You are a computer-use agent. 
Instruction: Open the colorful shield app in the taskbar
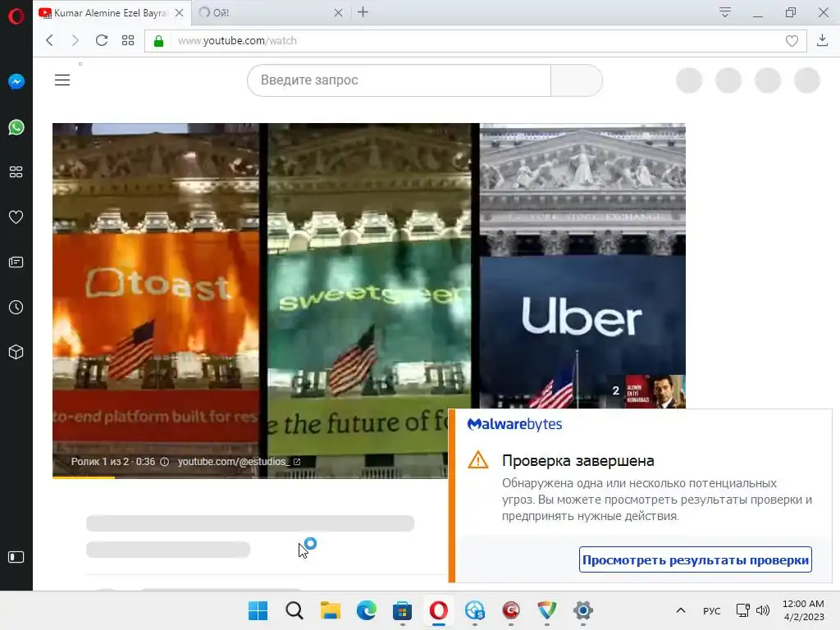pos(547,610)
